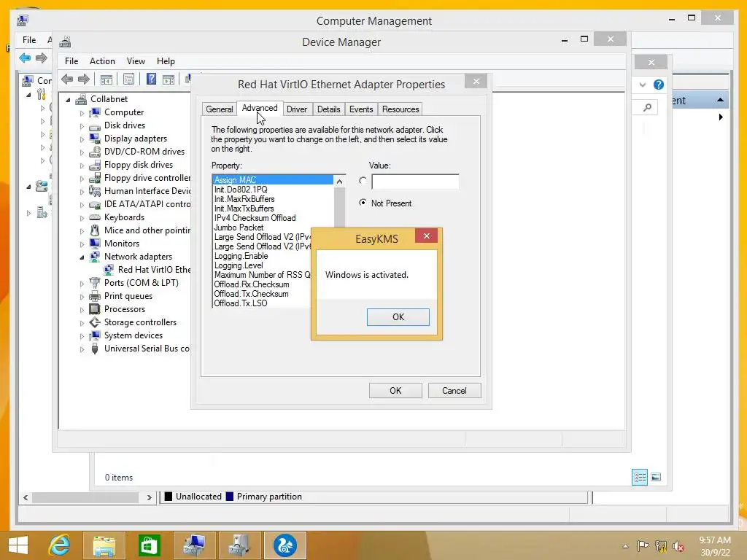747x560 pixels.
Task: Collapse the Collabnet root node
Action: (x=68, y=100)
